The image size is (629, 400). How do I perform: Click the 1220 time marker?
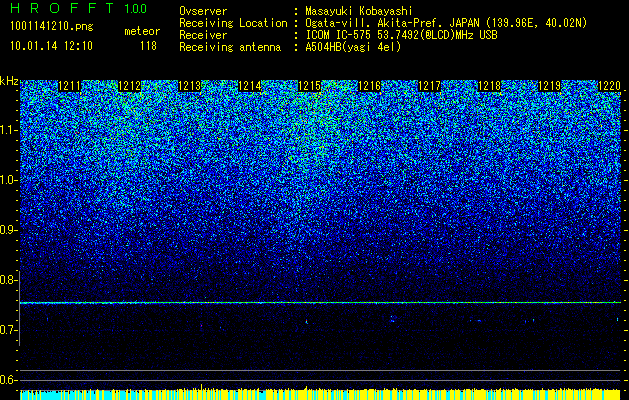[x=609, y=86]
